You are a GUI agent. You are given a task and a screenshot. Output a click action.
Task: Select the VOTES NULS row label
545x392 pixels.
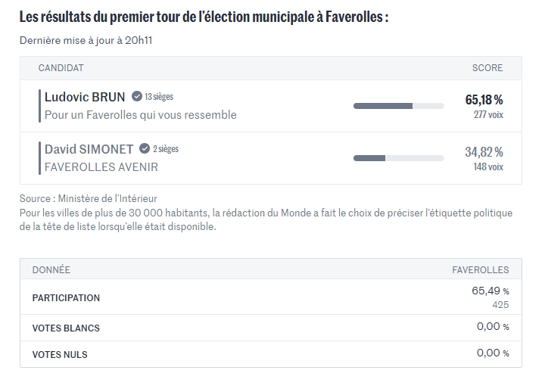coord(60,355)
